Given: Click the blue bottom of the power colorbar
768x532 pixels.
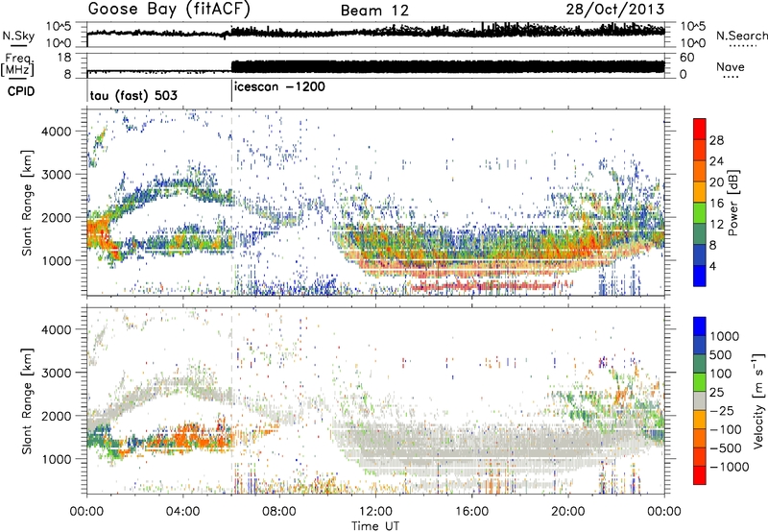Looking at the screenshot, I should [x=700, y=276].
